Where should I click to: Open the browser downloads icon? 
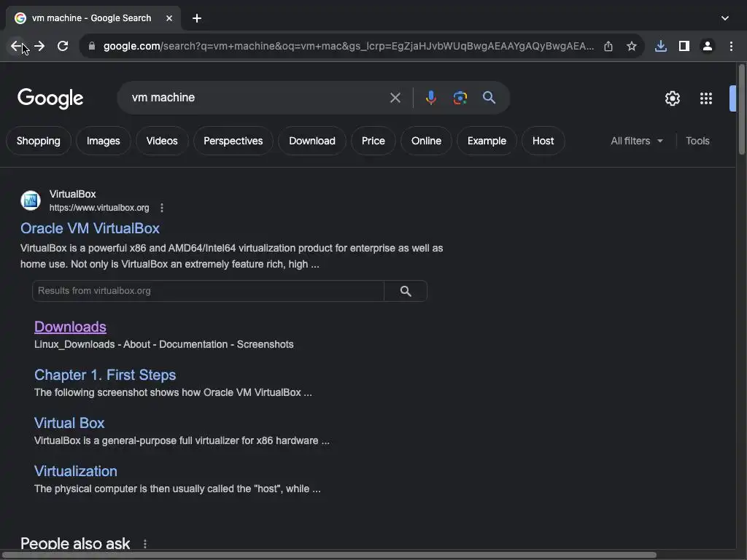click(661, 46)
